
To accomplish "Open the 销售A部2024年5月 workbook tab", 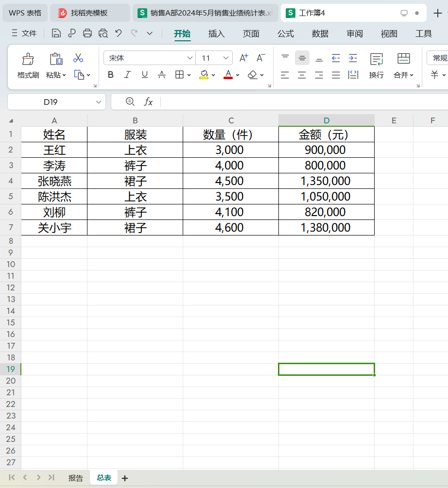I will coord(206,13).
